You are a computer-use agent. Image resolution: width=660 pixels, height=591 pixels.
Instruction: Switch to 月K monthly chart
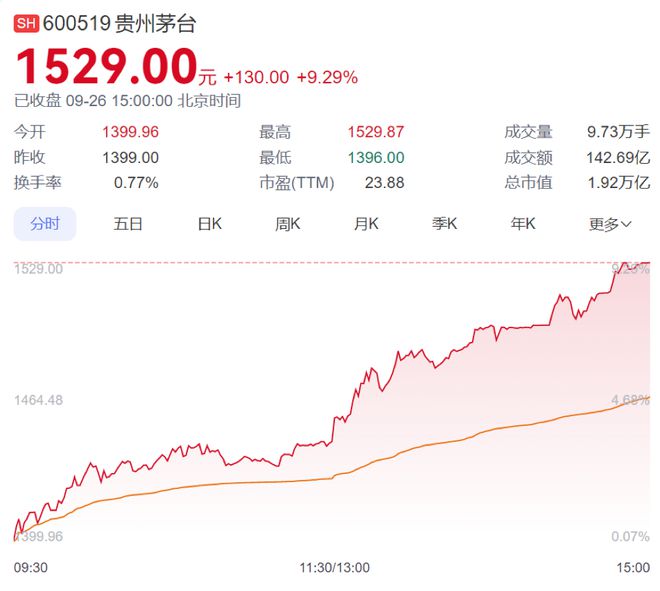(366, 224)
